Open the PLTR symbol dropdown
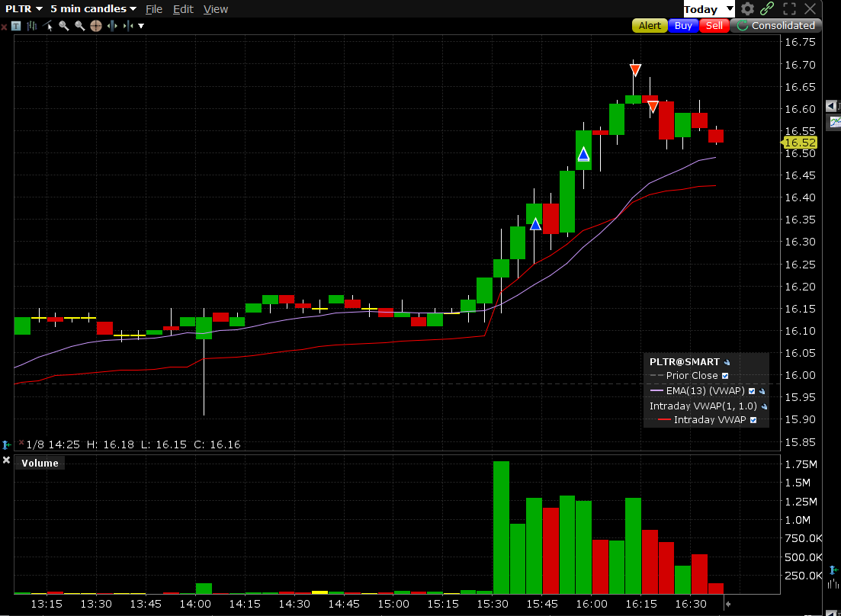841x616 pixels. tap(24, 9)
